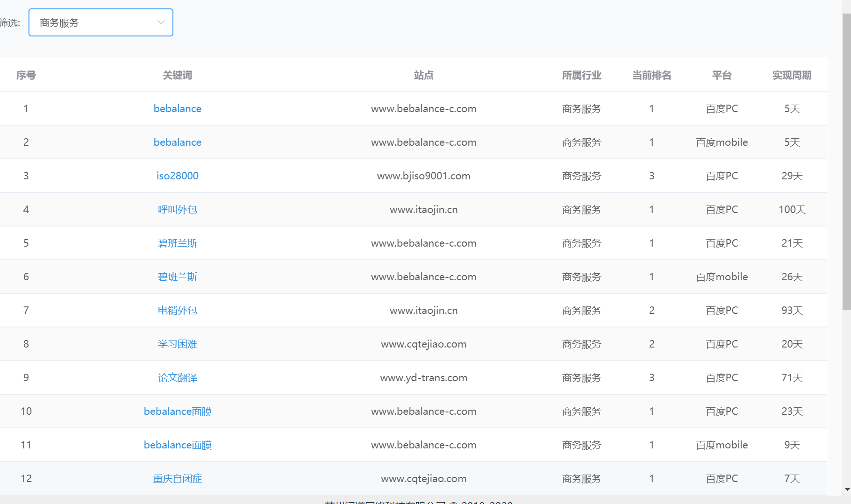Click the 平台 column header
851x504 pixels.
[722, 75]
